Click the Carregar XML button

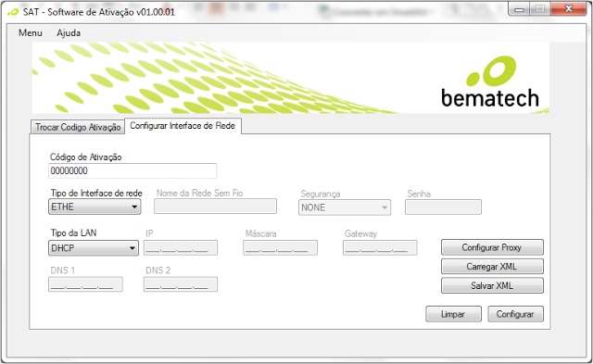tap(492, 267)
